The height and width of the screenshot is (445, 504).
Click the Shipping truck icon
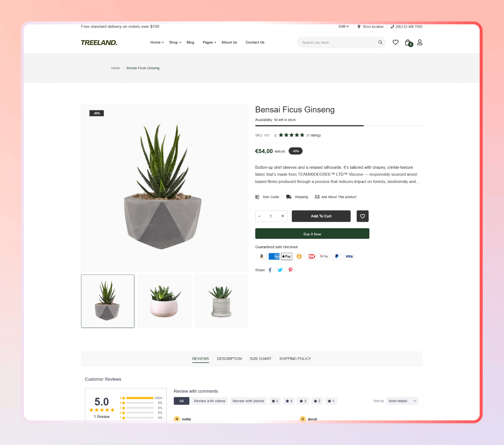pyautogui.click(x=289, y=197)
